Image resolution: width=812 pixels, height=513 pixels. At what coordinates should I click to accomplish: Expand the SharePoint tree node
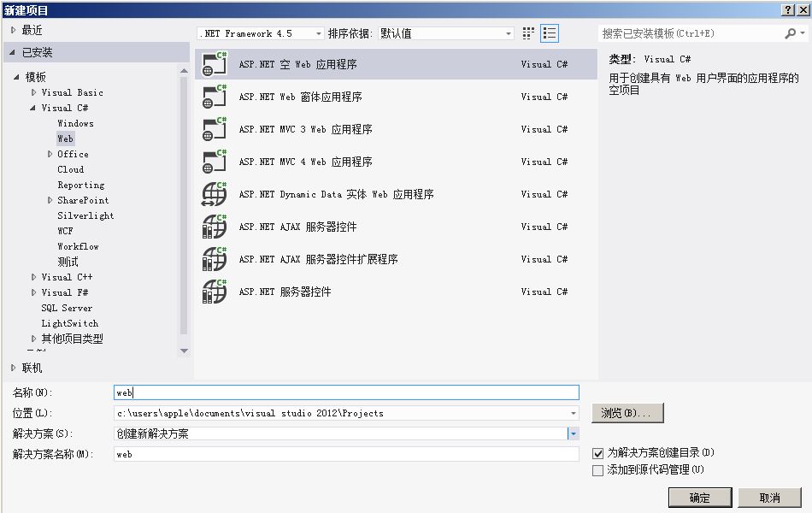tap(50, 200)
